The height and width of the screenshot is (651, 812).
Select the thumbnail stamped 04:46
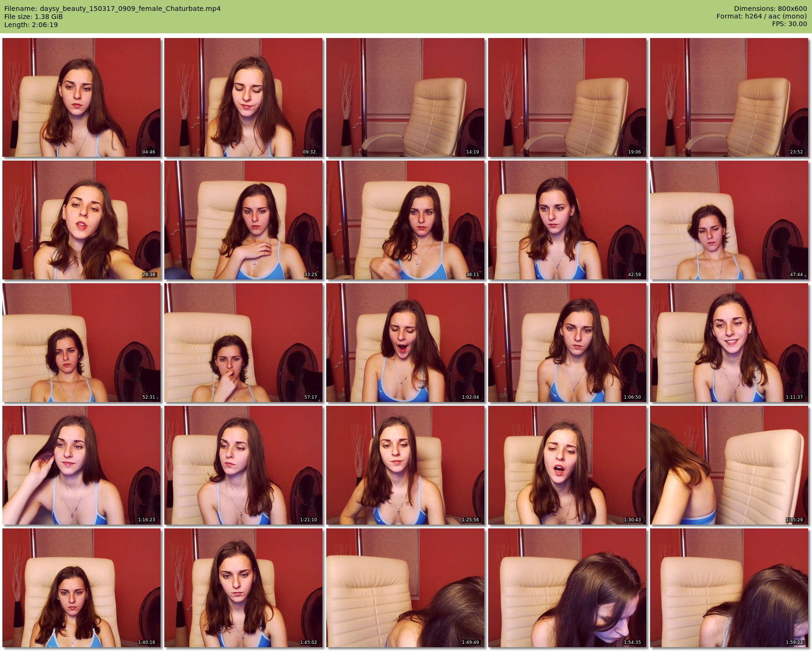pos(81,97)
